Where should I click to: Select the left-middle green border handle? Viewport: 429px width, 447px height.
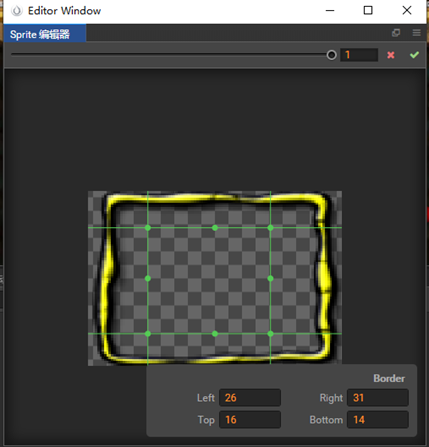[148, 278]
